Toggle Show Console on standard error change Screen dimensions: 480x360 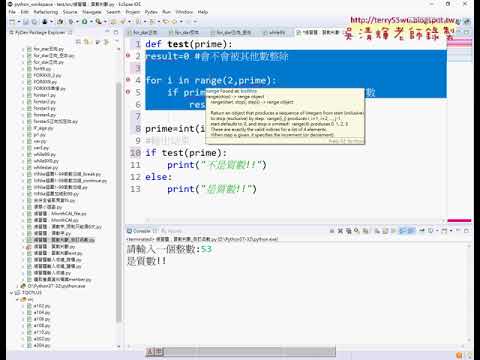tap(411, 231)
